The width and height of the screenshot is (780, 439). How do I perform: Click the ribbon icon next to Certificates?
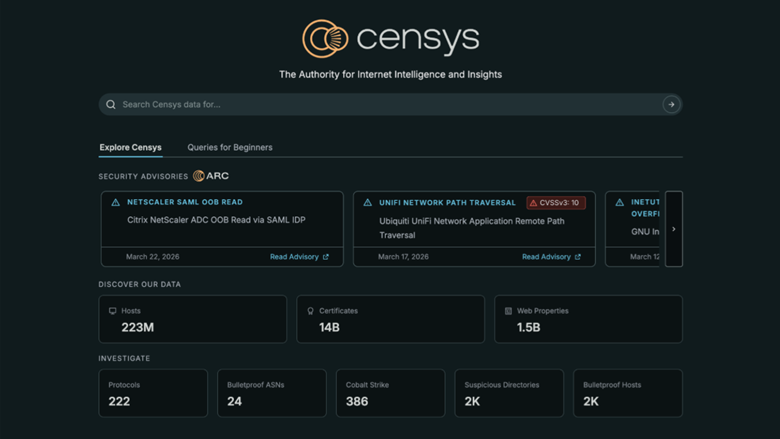click(310, 311)
